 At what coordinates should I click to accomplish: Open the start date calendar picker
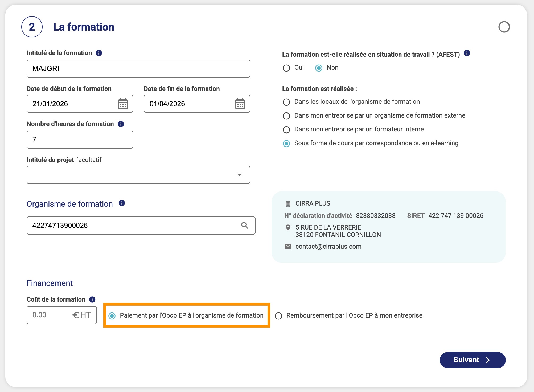(123, 104)
